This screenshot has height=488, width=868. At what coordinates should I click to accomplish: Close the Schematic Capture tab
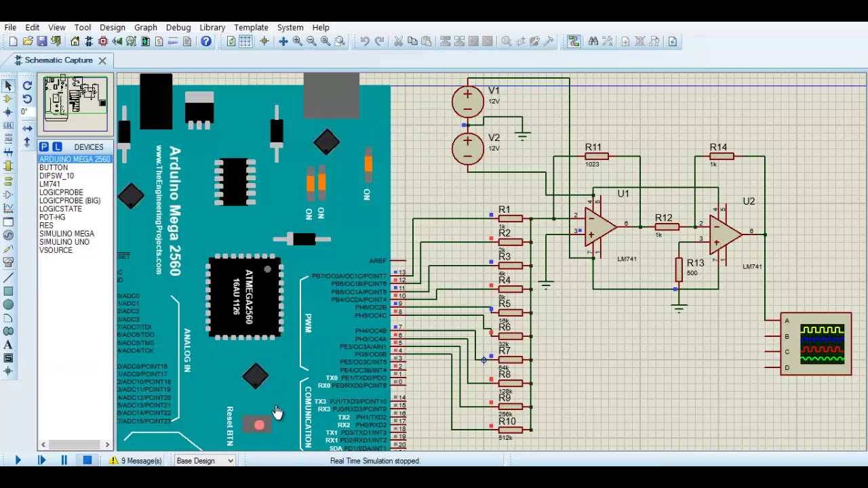coord(102,61)
